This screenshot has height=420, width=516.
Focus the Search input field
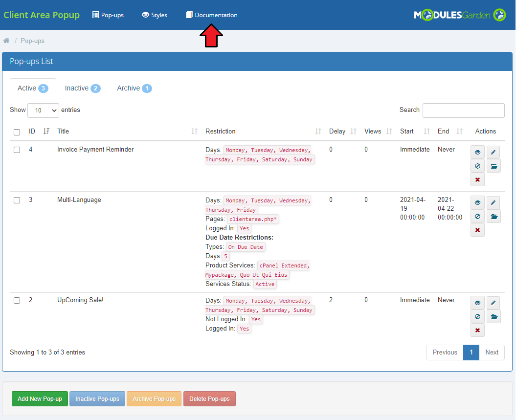pyautogui.click(x=463, y=110)
